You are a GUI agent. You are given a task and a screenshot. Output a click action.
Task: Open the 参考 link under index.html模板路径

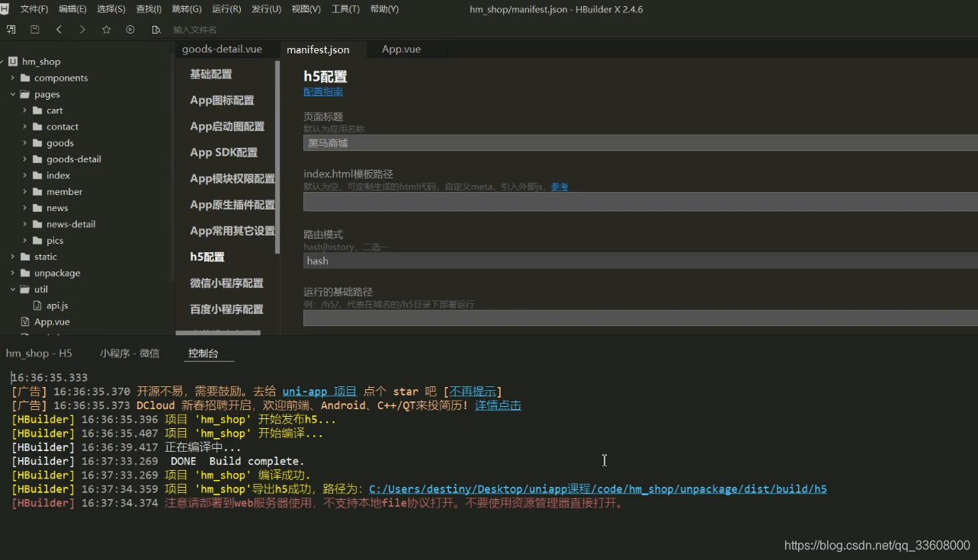[x=560, y=187]
